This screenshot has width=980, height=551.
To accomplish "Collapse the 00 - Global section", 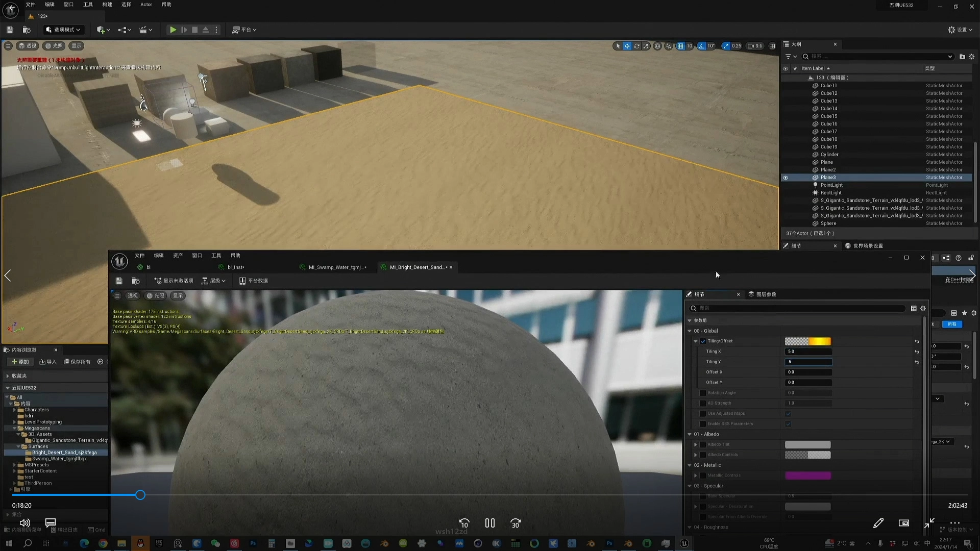I will (x=690, y=331).
